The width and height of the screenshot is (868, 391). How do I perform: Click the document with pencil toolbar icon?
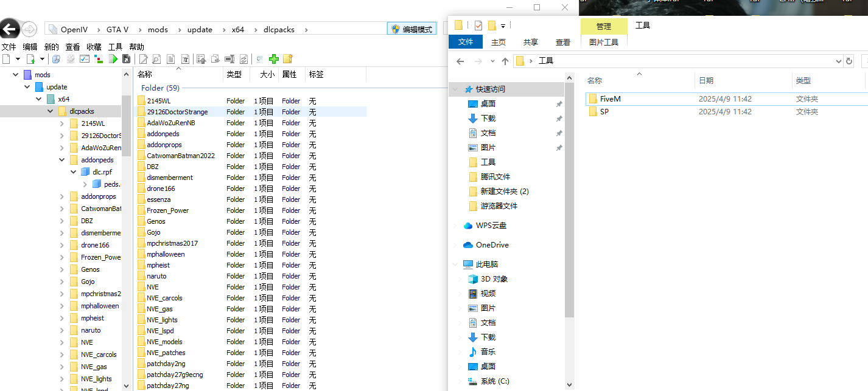pos(144,59)
